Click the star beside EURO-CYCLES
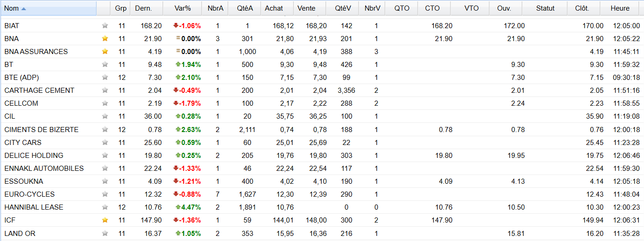The height and width of the screenshot is (241, 644). click(x=105, y=194)
